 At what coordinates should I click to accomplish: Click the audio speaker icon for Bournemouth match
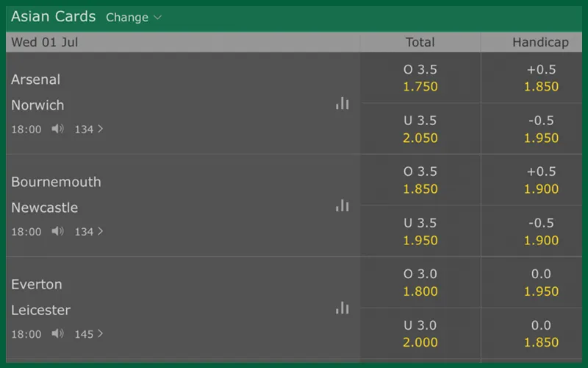[58, 231]
